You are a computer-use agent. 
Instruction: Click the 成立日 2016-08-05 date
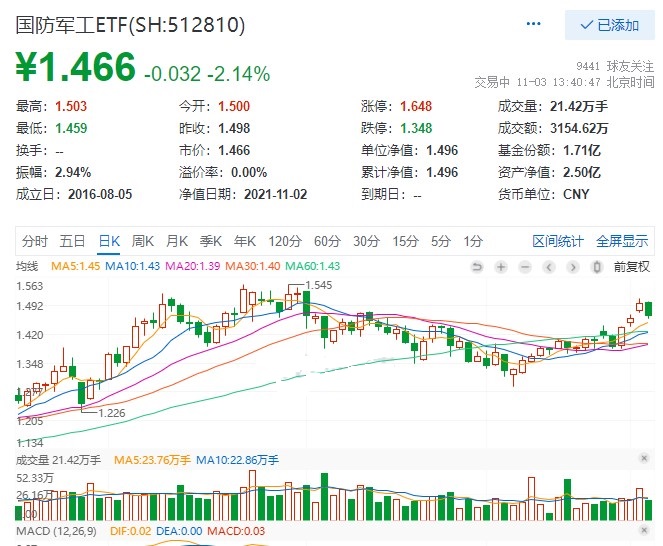coord(100,194)
